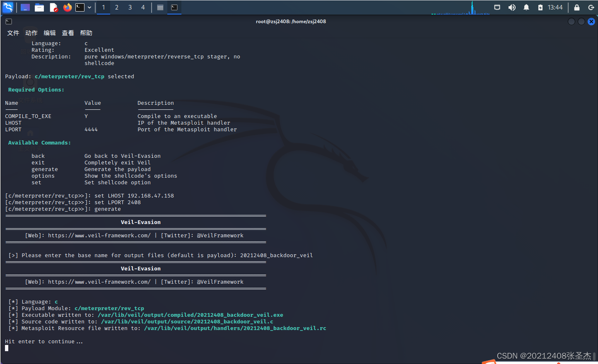Click 'Hit enter to continue' prompt text
This screenshot has height=364, width=598.
[44, 342]
